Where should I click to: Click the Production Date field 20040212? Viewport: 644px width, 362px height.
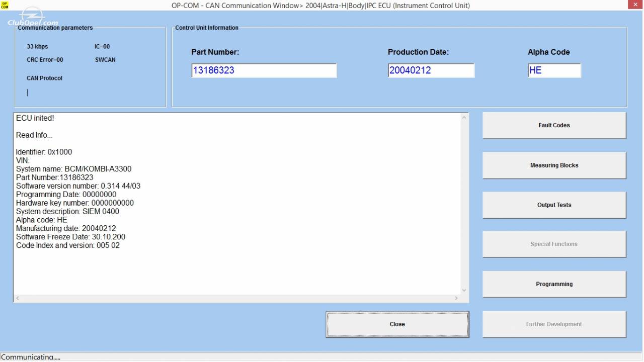coord(431,70)
